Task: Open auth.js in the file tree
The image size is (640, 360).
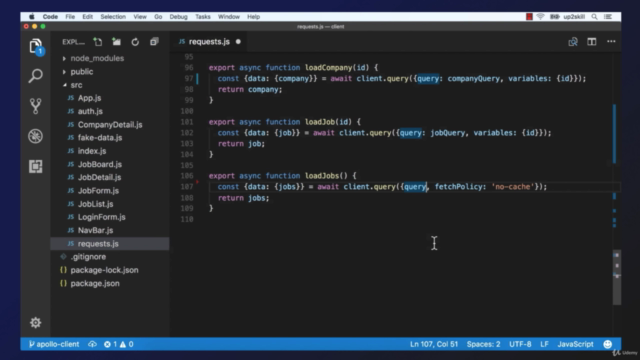Action: (x=90, y=111)
